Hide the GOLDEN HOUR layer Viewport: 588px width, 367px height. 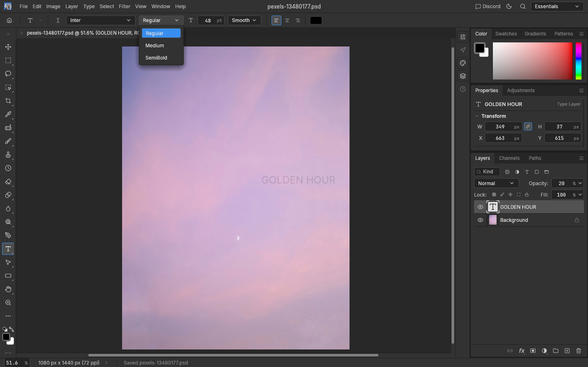point(480,207)
